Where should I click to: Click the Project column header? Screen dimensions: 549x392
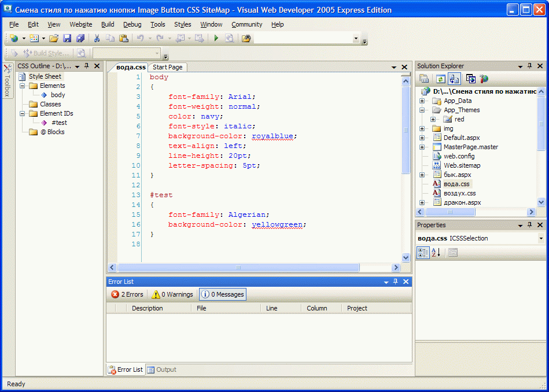(x=376, y=308)
